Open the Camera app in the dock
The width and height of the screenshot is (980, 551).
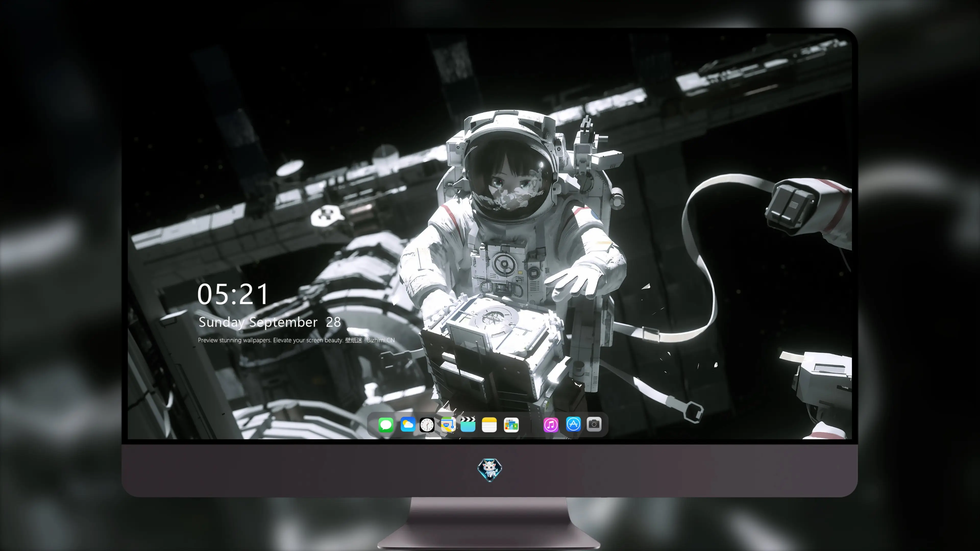tap(594, 424)
